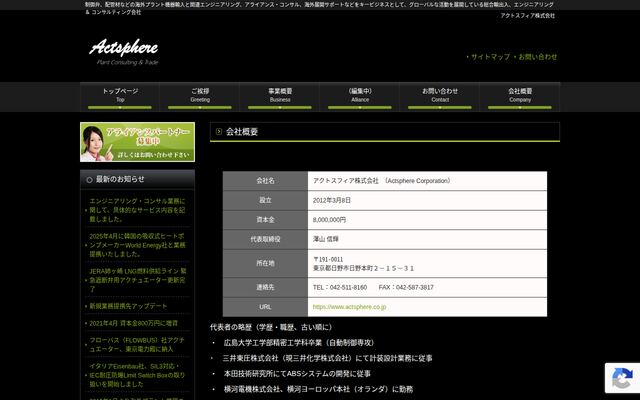Open 2021年4月 資本金800万円に増資 news
The height and width of the screenshot is (400, 640).
pos(133,323)
